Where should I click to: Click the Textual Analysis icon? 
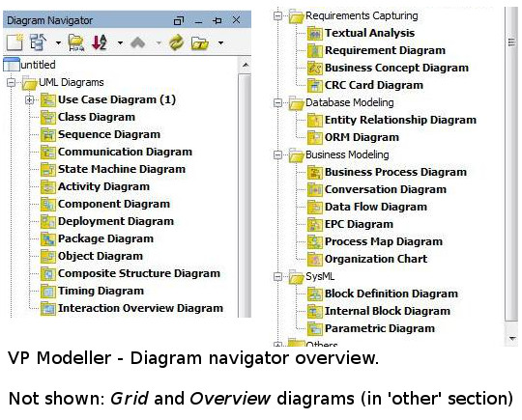pyautogui.click(x=315, y=33)
